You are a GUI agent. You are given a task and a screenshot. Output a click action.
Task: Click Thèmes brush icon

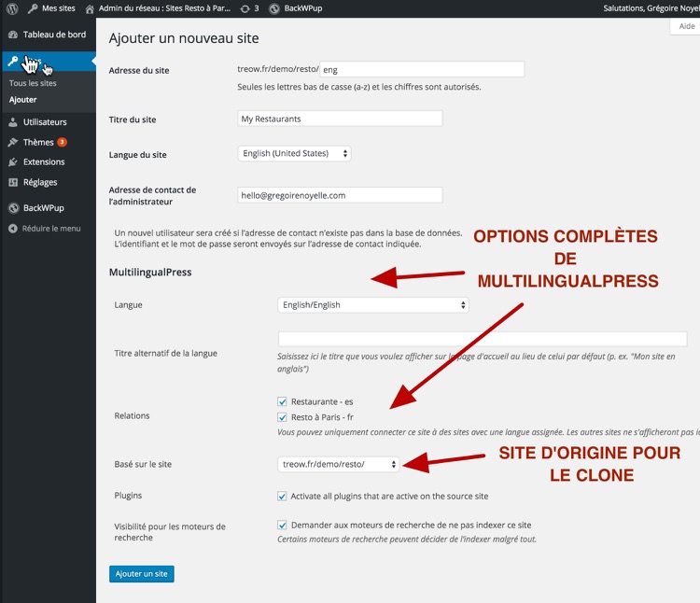point(13,142)
